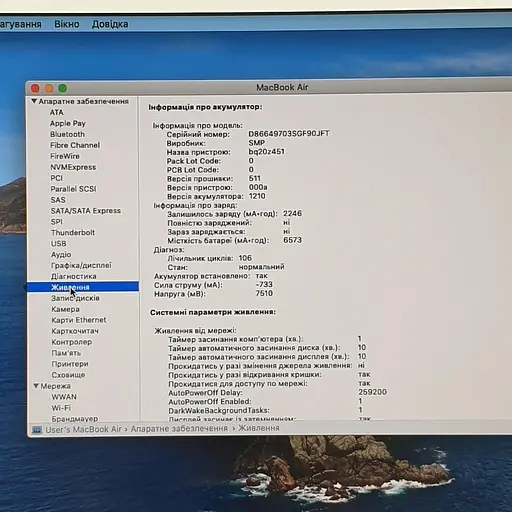The width and height of the screenshot is (512, 512).
Task: Select Аудіо in the sidebar
Action: coord(61,254)
